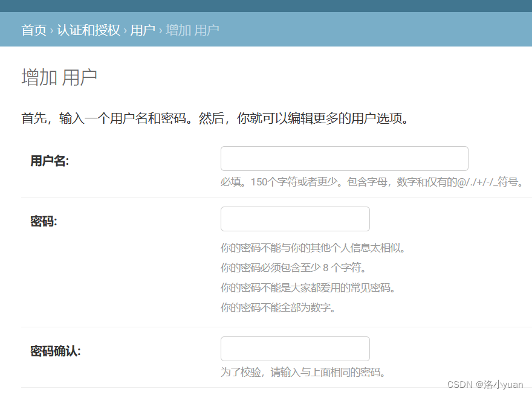Viewport: 532px width, 395px height.
Task: Click help text 为了校验，请输入与上面相同的密码
Action: (x=303, y=372)
